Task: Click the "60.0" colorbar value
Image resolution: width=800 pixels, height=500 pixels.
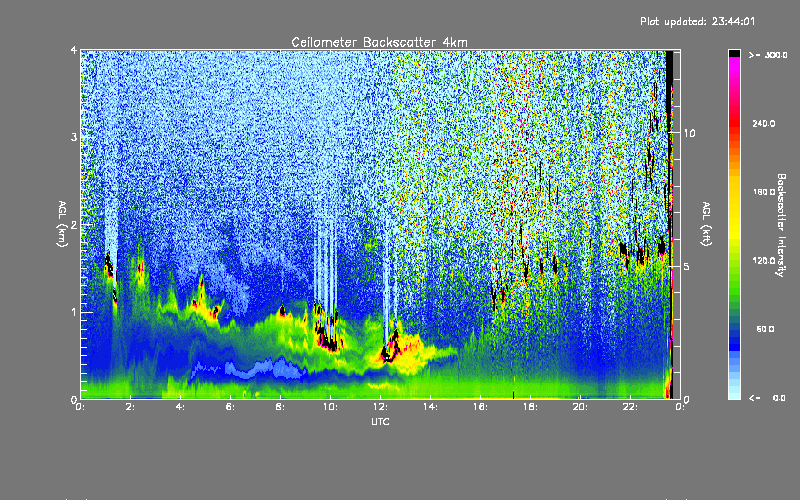Action: click(x=765, y=329)
